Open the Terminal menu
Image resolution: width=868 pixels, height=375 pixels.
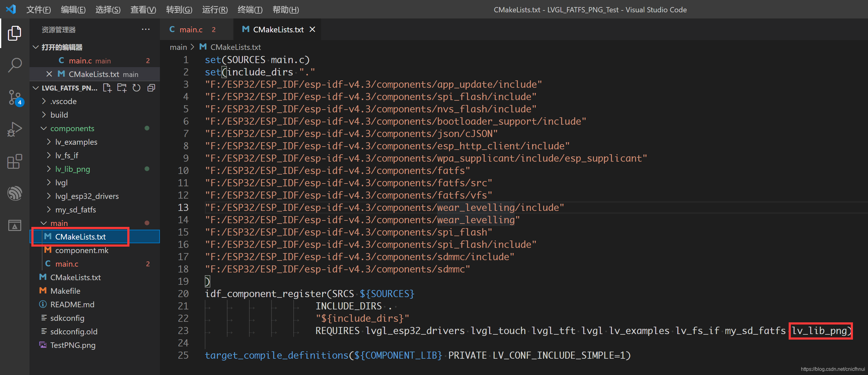click(250, 10)
